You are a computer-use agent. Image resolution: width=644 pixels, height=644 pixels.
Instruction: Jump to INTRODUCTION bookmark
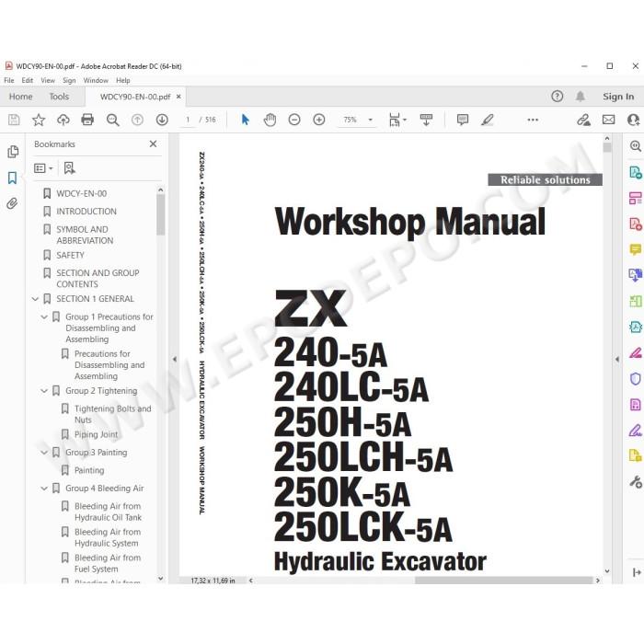click(x=86, y=212)
